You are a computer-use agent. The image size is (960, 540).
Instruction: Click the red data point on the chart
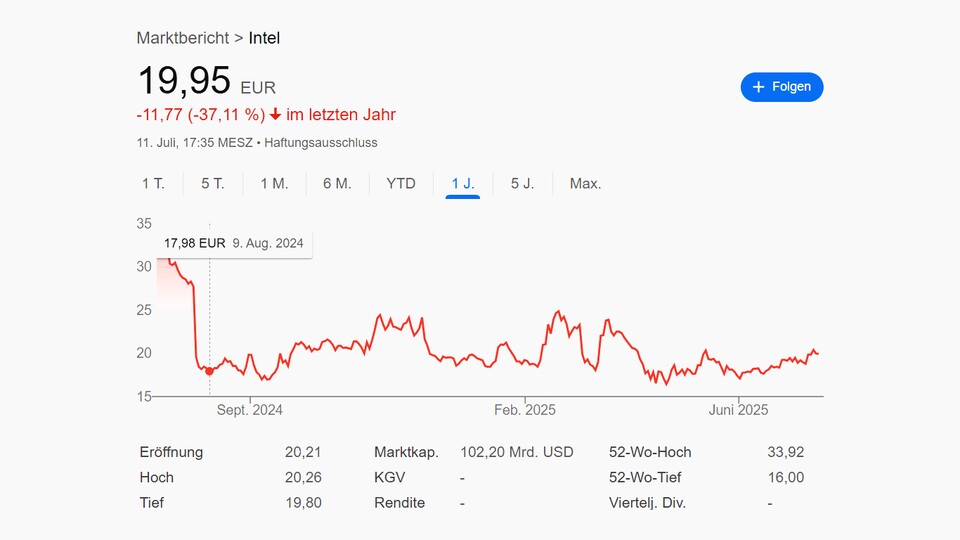pyautogui.click(x=209, y=371)
